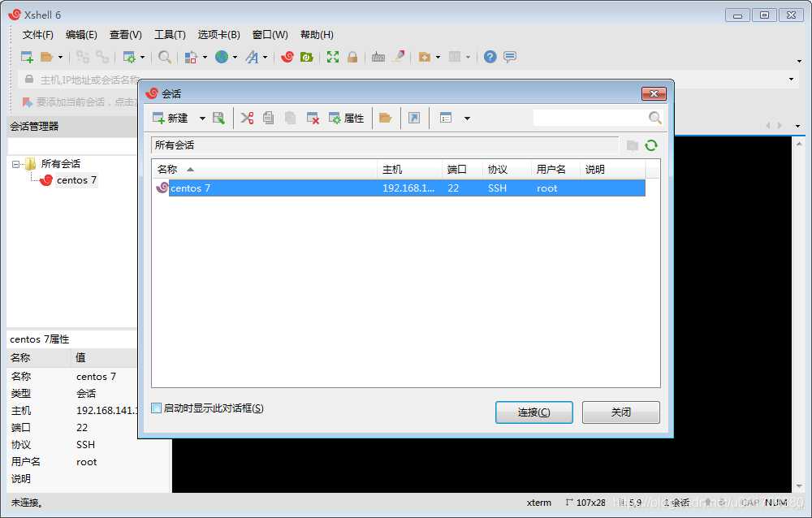Open the 窗口(W) menu
This screenshot has width=812, height=518.
coord(270,35)
